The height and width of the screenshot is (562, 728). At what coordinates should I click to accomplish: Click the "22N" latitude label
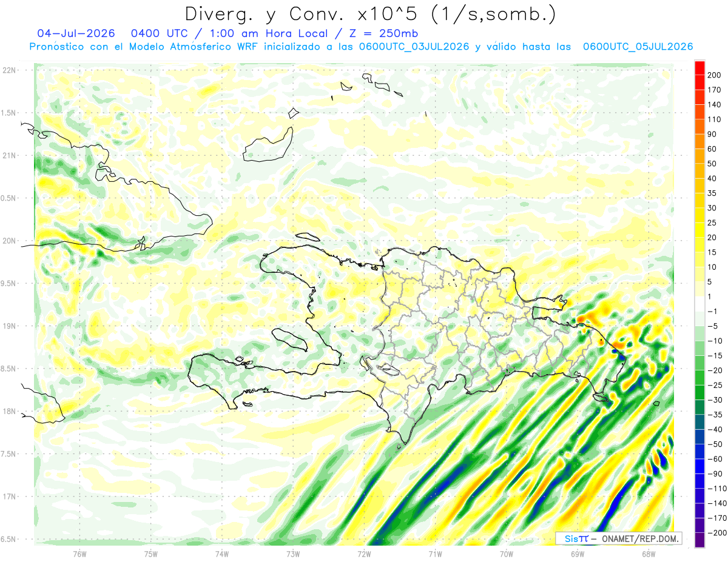click(9, 70)
